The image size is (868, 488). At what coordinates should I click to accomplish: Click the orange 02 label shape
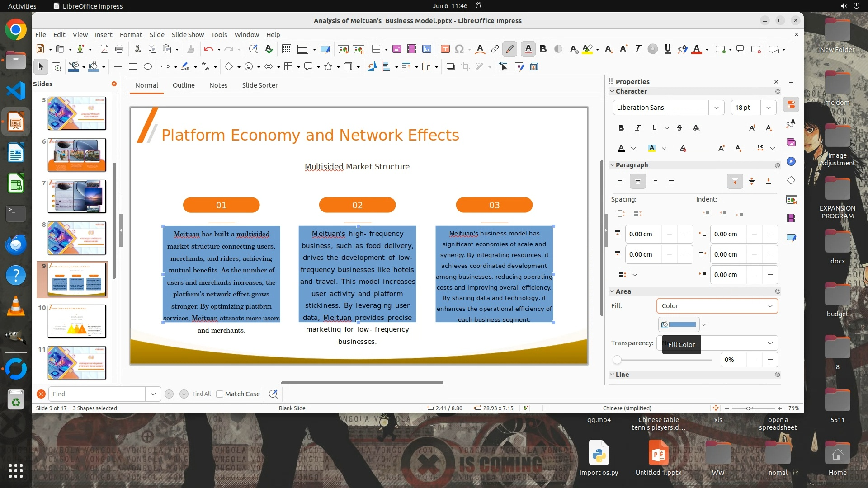357,205
